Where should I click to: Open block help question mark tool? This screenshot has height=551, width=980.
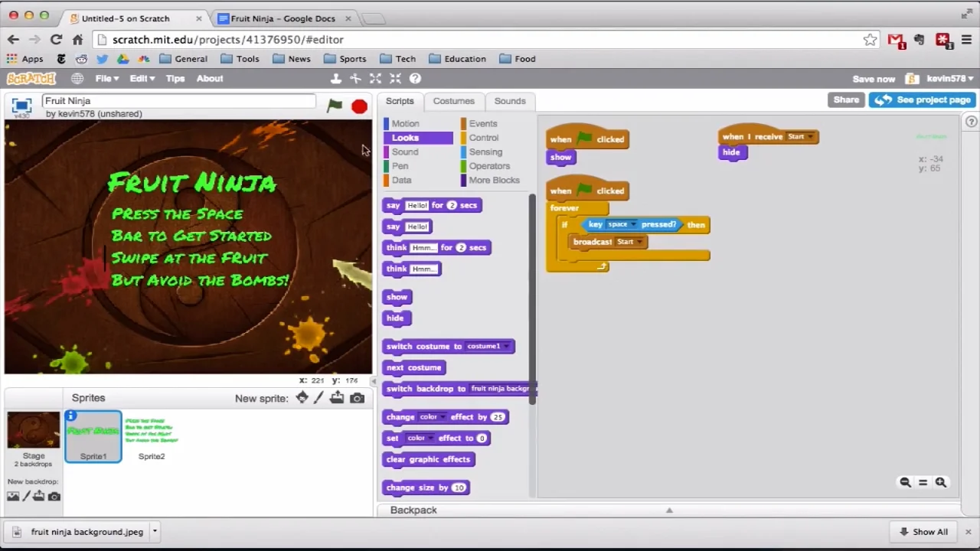coord(415,78)
